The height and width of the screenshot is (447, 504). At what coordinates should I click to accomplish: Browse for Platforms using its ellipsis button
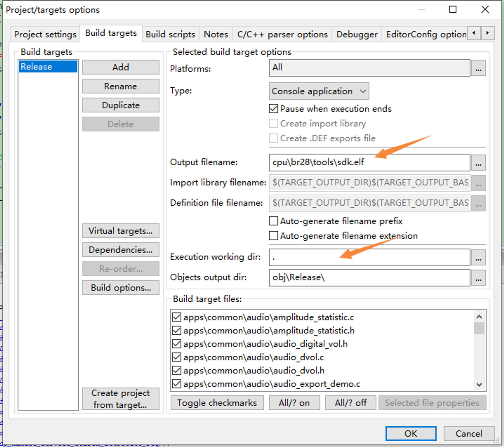coord(478,68)
